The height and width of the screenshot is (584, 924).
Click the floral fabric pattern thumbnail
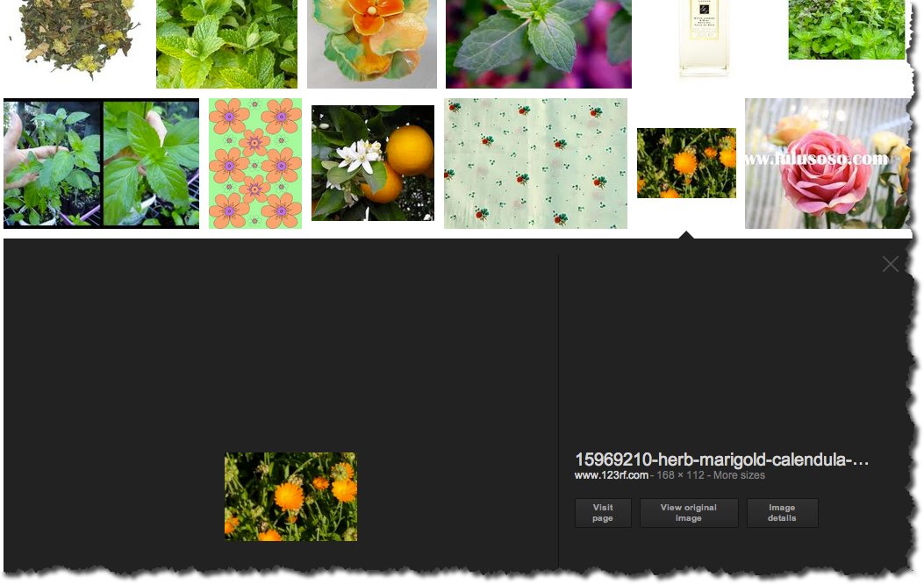pos(536,162)
